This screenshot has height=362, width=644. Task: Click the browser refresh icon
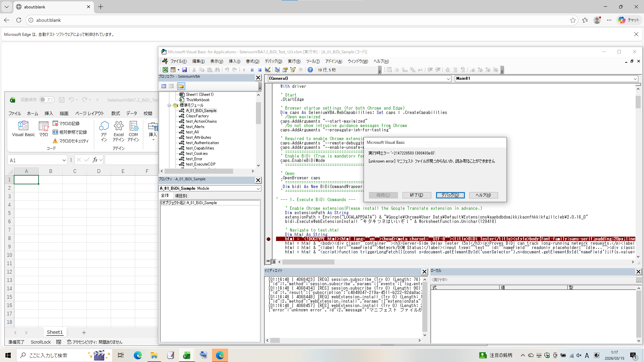(19, 20)
